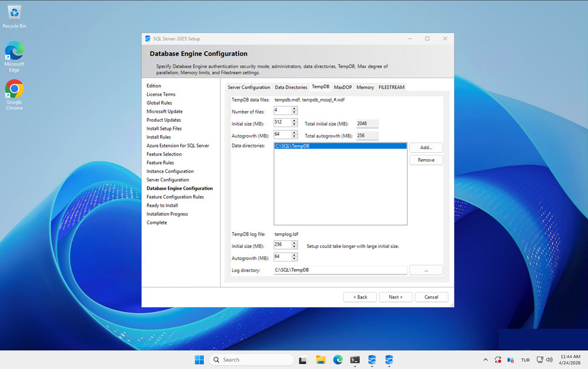Increase the data Autogrowth spinner

coord(295,133)
